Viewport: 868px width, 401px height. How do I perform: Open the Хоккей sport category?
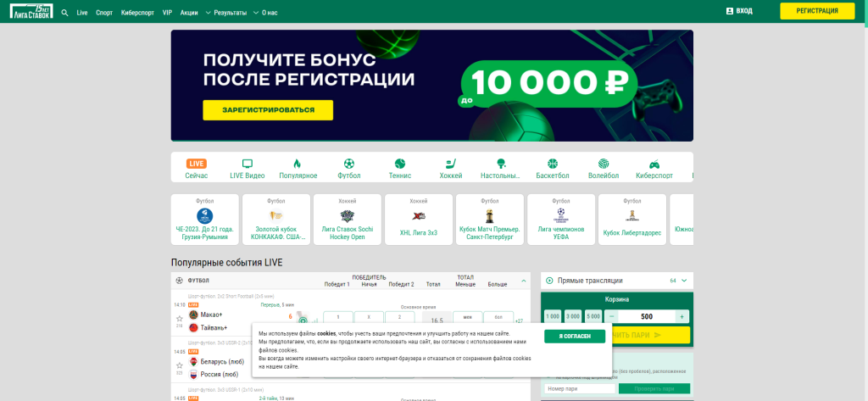[x=451, y=169]
